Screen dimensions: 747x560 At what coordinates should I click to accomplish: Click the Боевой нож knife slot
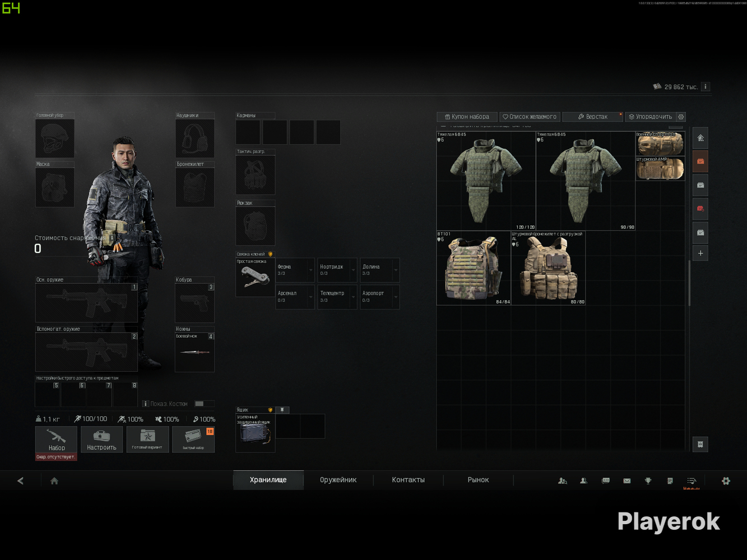tap(194, 352)
